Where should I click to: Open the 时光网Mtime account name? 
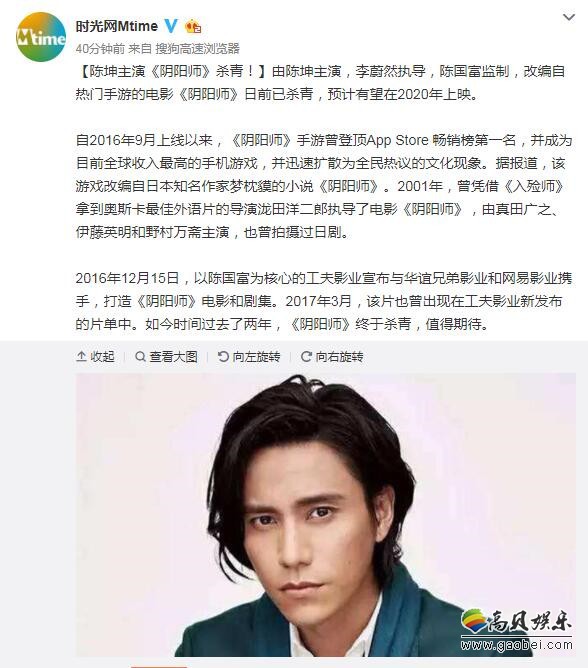pos(117,26)
